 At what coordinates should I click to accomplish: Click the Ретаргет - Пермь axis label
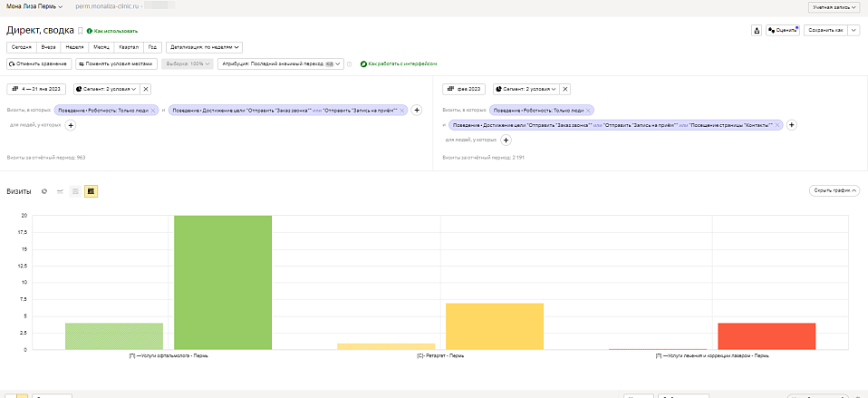tap(440, 356)
